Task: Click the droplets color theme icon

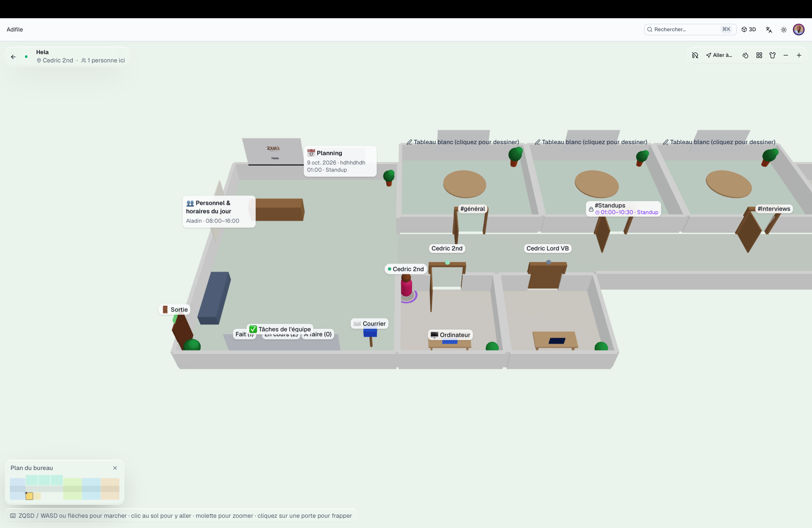Action: [745, 55]
